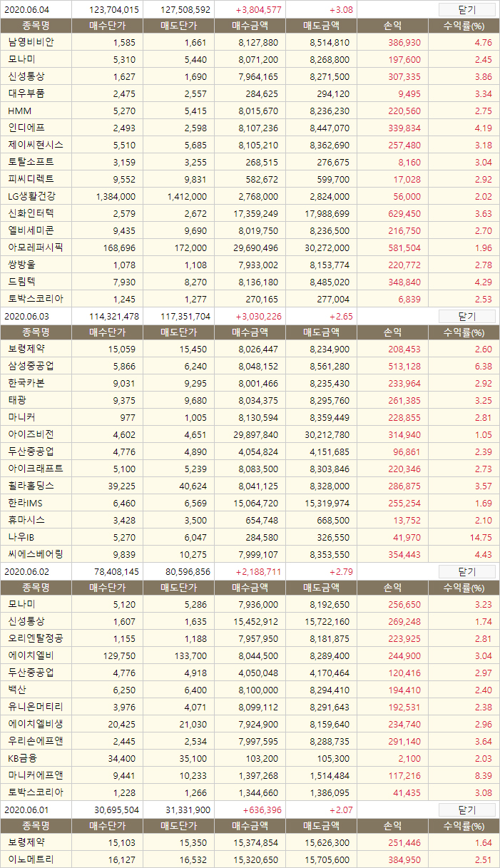Viewport: 500px width, 868px height.
Task: Select 오리엔탈정공 stock name
Action: coord(36,638)
